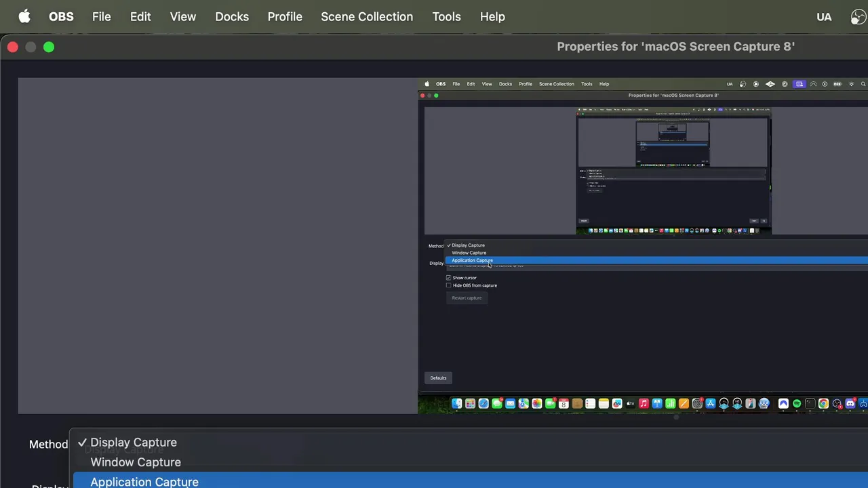Click the UA input source indicator
This screenshot has width=868, height=488.
[x=824, y=17]
